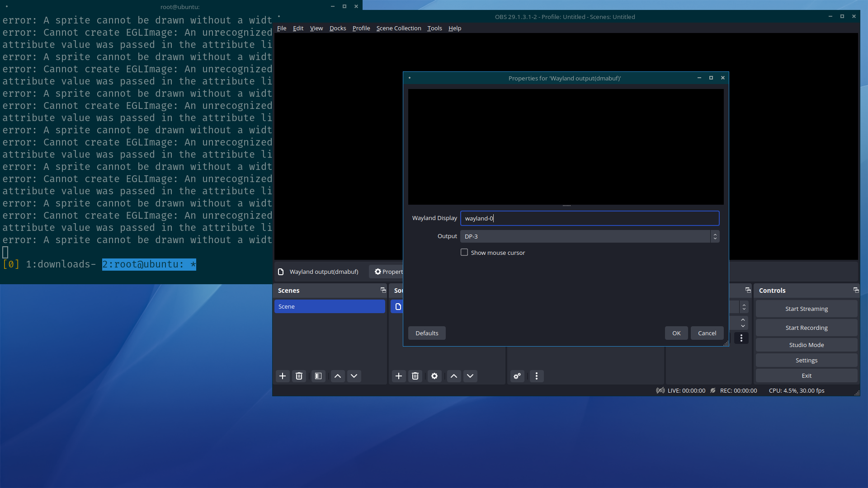Open the Output DP-3 dropdown
Image resolution: width=868 pixels, height=488 pixels.
pyautogui.click(x=590, y=236)
